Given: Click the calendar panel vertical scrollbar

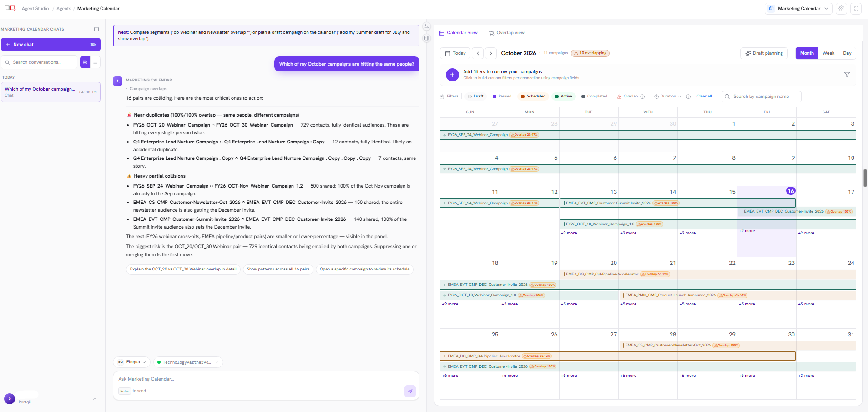Looking at the screenshot, I should (865, 178).
